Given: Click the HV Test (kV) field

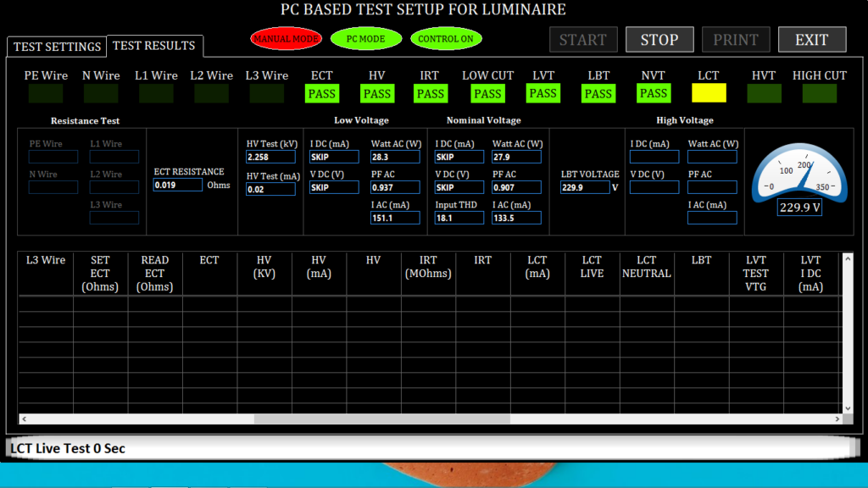Looking at the screenshot, I should coord(270,157).
